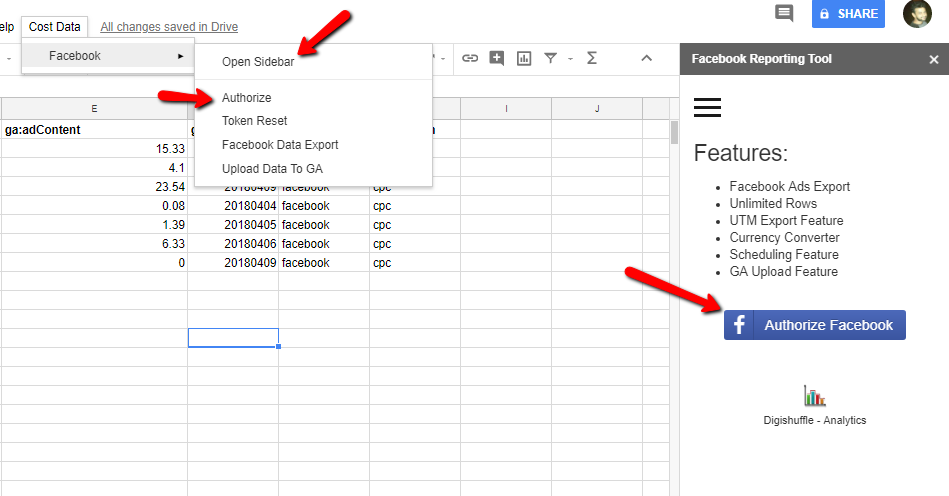Click the Currency Converter feature text
Image resolution: width=949 pixels, height=496 pixels.
pos(784,237)
